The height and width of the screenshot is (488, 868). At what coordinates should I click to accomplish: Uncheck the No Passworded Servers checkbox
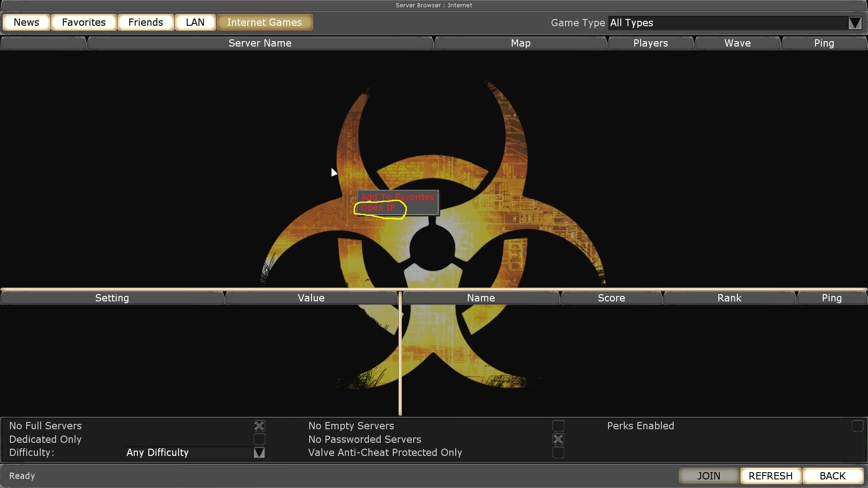558,439
